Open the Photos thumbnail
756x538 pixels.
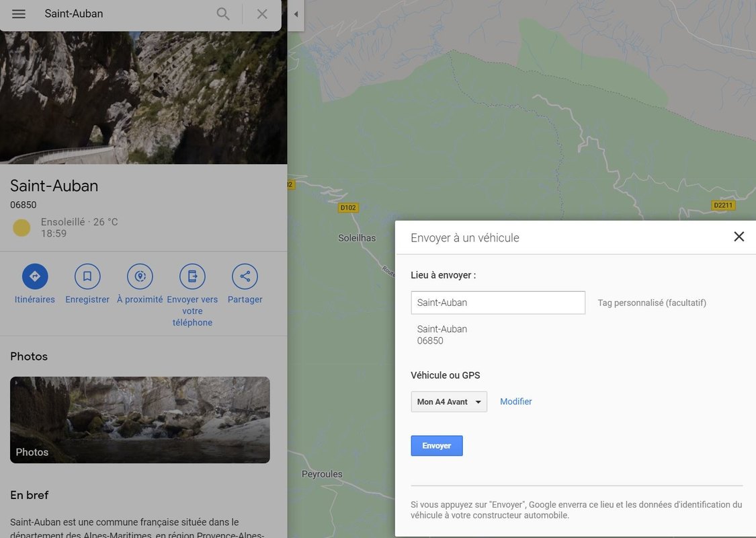tap(140, 420)
